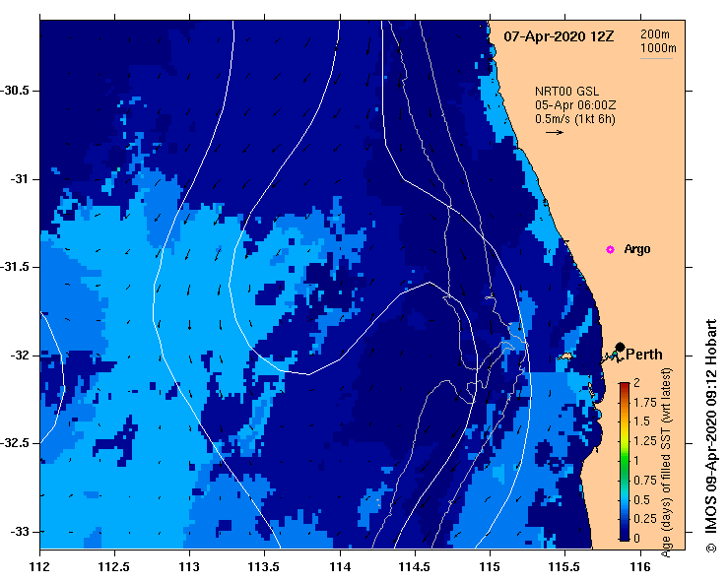Click the color bar value 0.5
728x583 pixels.
641,500
